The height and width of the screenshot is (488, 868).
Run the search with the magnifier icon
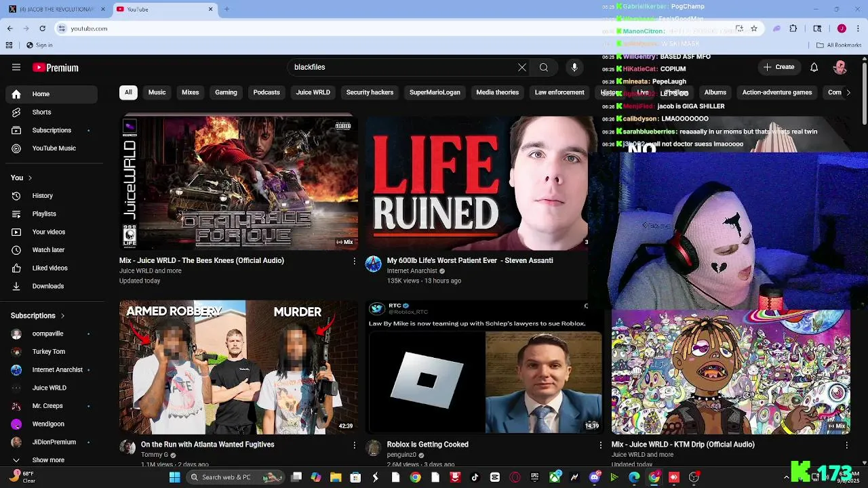(x=543, y=67)
